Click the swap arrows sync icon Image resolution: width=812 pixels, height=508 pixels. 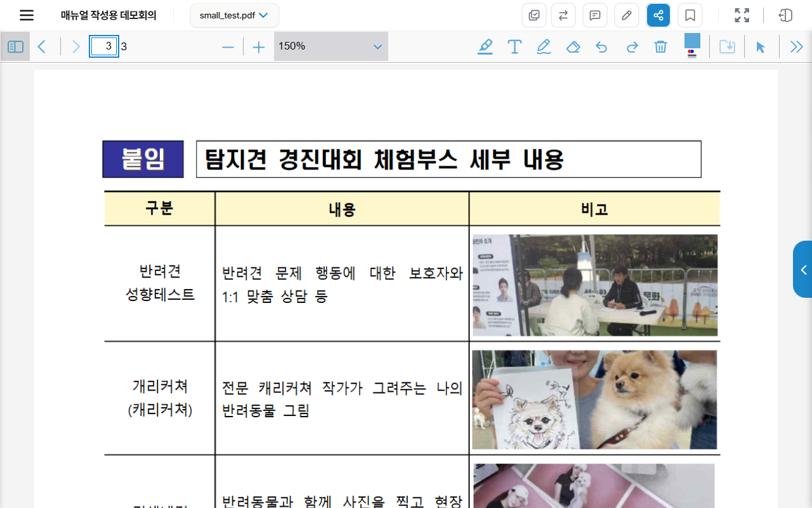point(563,15)
